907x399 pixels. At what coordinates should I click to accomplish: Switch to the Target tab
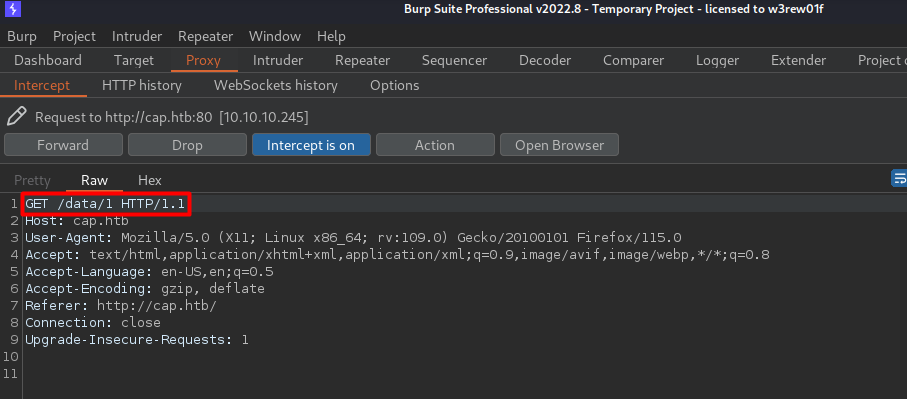click(134, 61)
